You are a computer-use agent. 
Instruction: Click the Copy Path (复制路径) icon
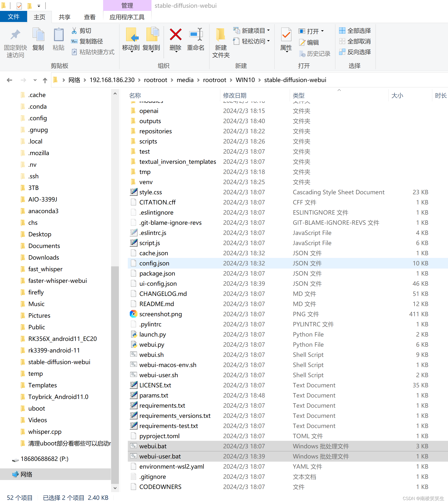(x=74, y=41)
